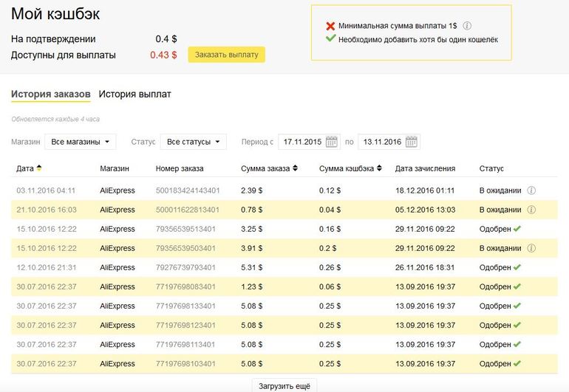Select the История заказов tab
Screen dimensions: 569x392
coord(50,94)
